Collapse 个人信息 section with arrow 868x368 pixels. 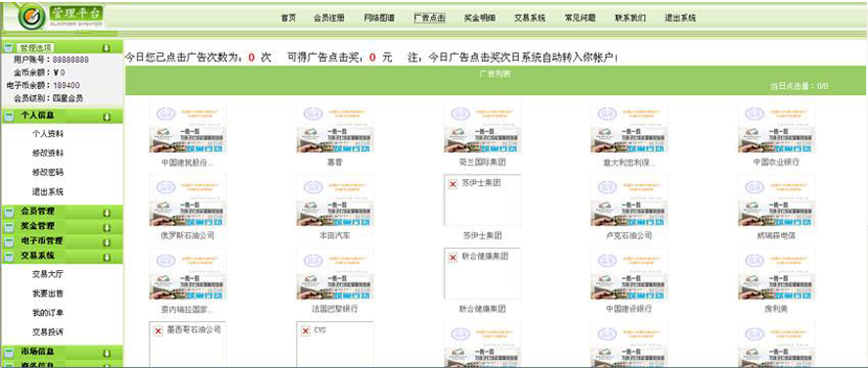pyautogui.click(x=107, y=116)
